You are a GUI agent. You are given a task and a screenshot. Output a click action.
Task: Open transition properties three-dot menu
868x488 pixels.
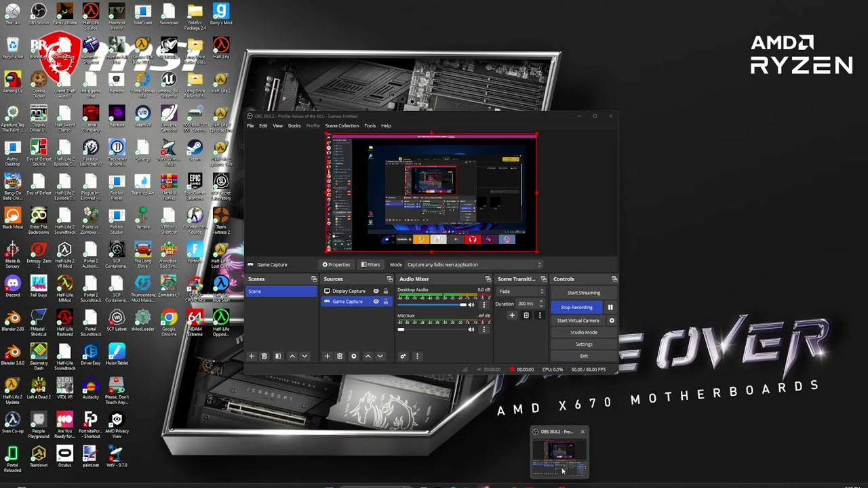tap(540, 315)
